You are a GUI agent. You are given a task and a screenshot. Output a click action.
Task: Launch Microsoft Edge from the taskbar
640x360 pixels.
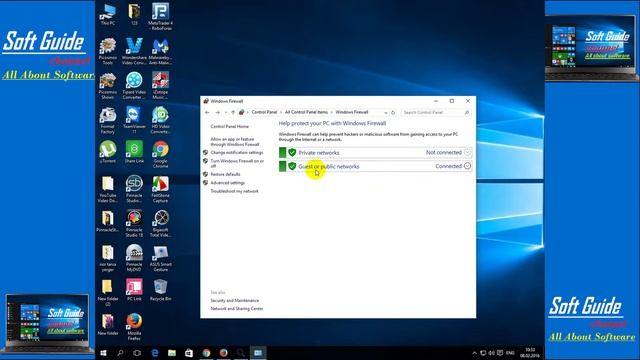155,353
